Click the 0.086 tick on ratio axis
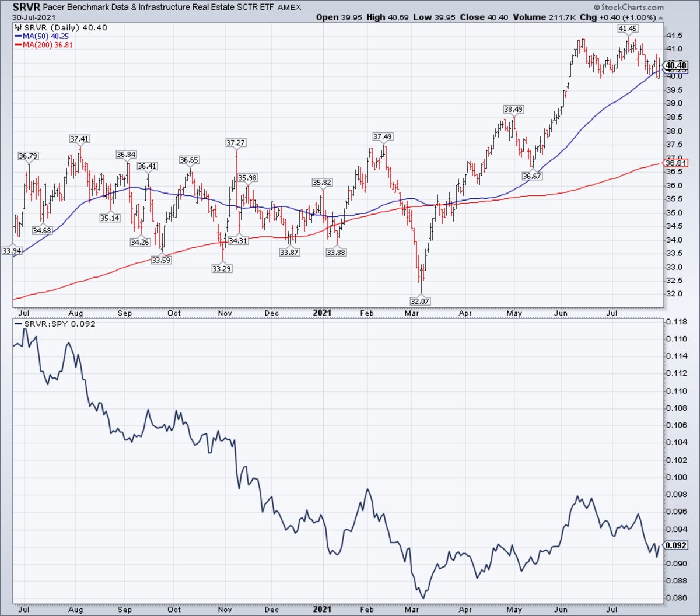 click(x=677, y=598)
